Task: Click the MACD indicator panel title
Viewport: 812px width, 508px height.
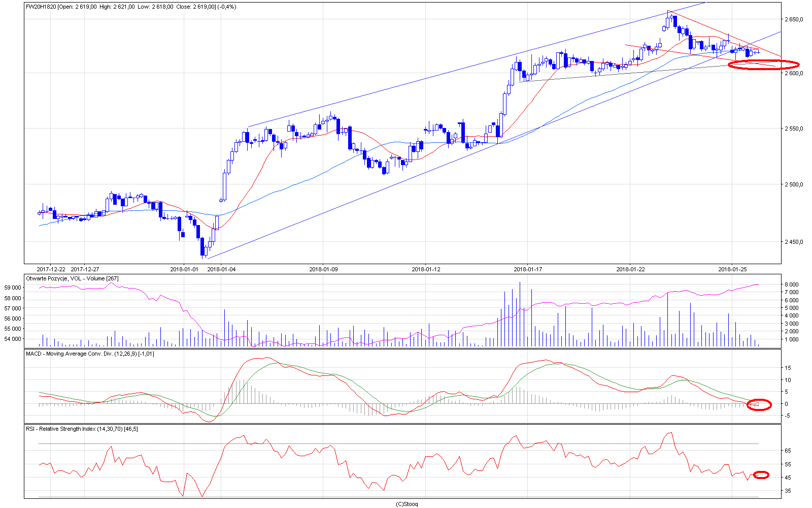Action: coord(90,354)
